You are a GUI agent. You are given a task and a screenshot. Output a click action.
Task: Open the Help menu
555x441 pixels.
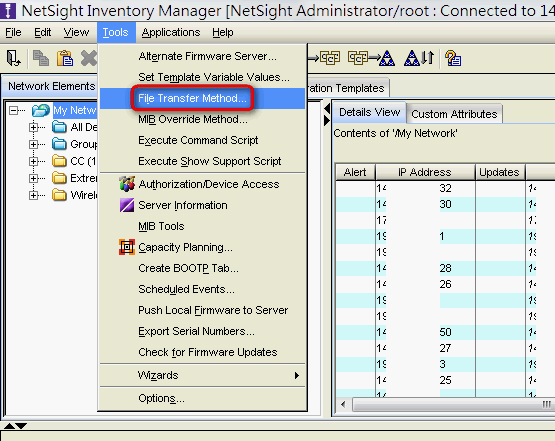223,33
